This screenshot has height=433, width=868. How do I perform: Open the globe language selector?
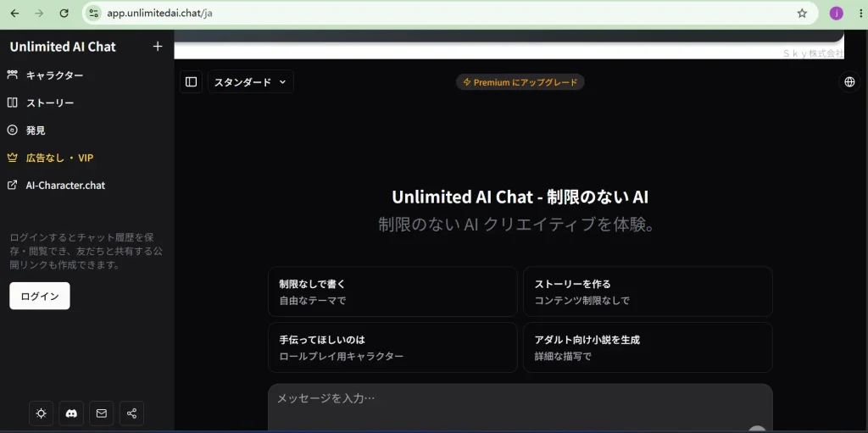click(x=849, y=82)
